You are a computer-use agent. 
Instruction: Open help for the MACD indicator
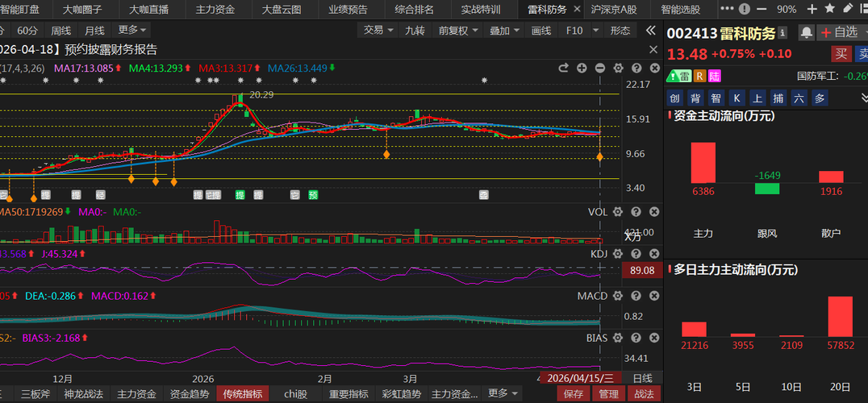coord(636,296)
